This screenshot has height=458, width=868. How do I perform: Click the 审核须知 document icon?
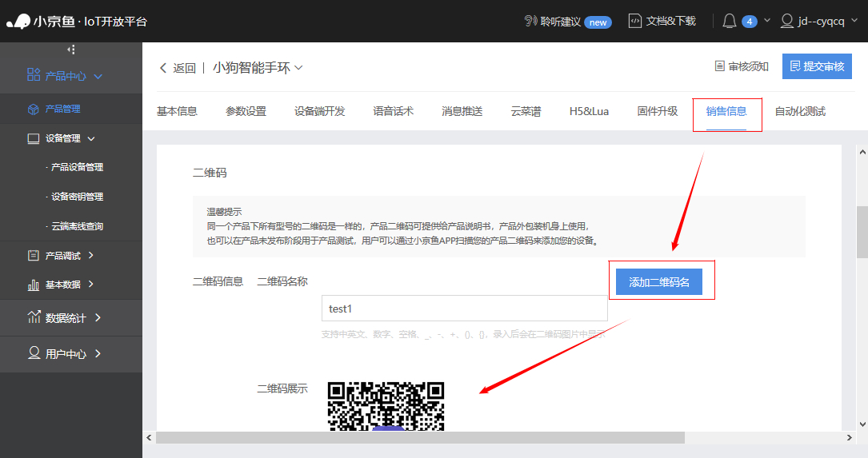[719, 67]
